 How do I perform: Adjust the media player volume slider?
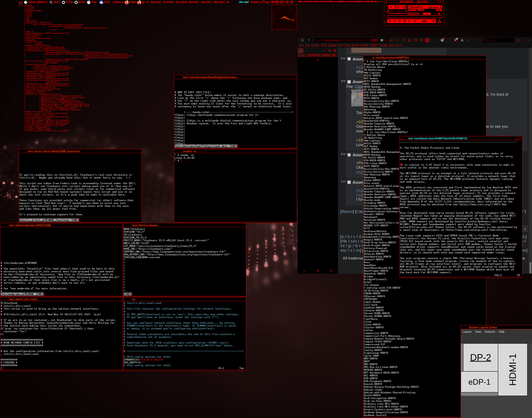[x=413, y=14]
